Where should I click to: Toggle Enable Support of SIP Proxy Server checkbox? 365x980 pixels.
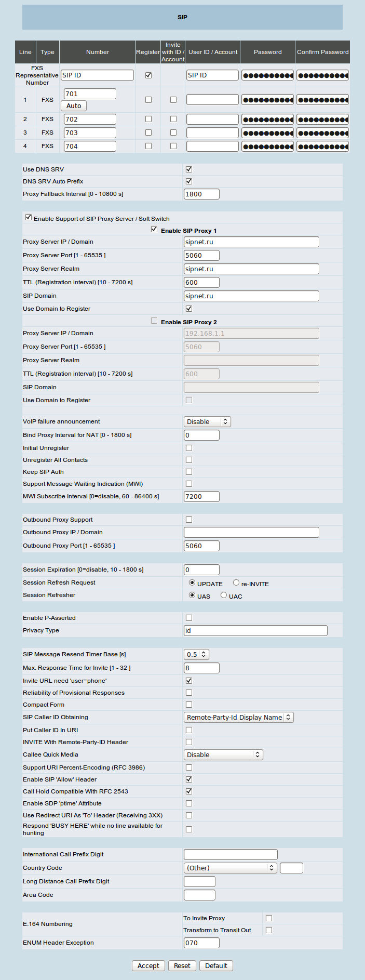tap(29, 218)
